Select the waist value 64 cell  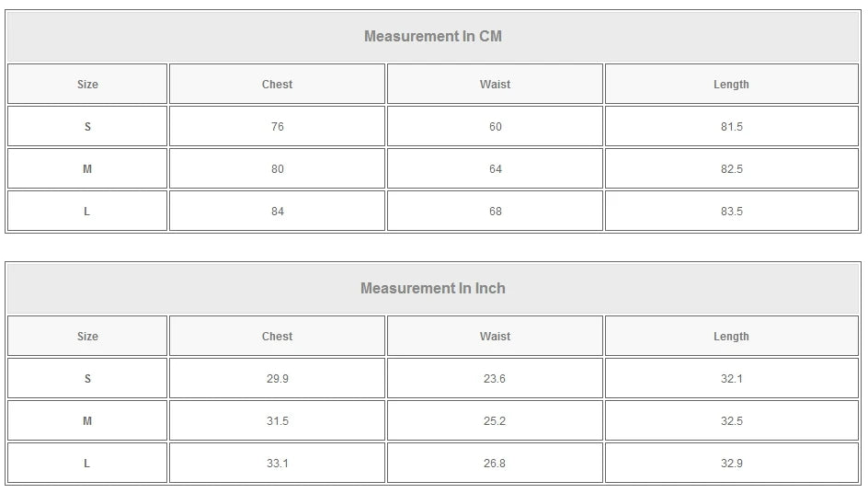click(495, 169)
